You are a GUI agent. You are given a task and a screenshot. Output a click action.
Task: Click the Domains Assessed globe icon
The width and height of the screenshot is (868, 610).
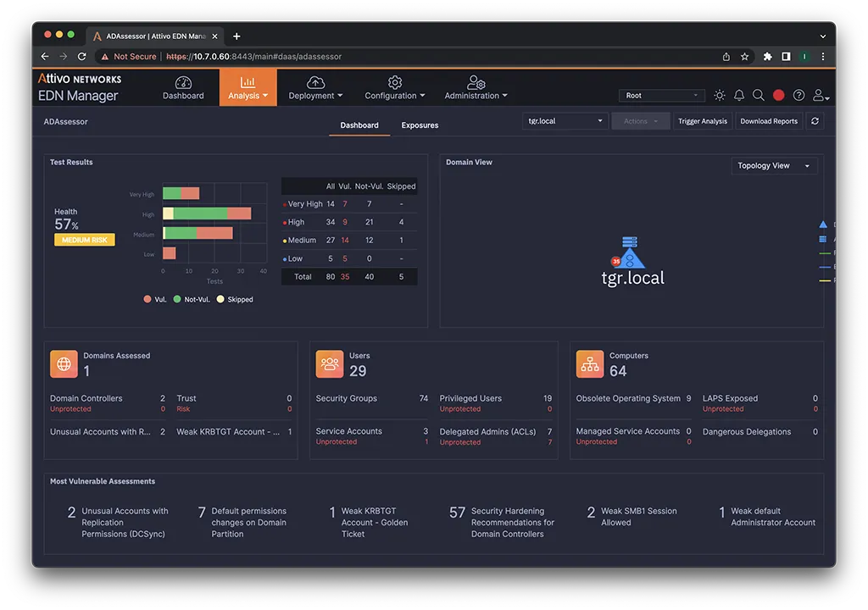[64, 363]
